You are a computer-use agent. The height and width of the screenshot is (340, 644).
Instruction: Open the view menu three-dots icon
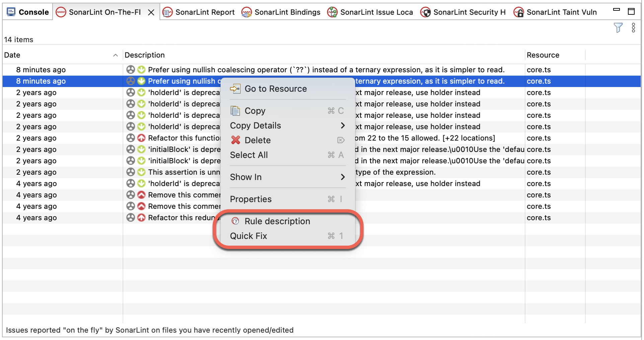coord(633,28)
